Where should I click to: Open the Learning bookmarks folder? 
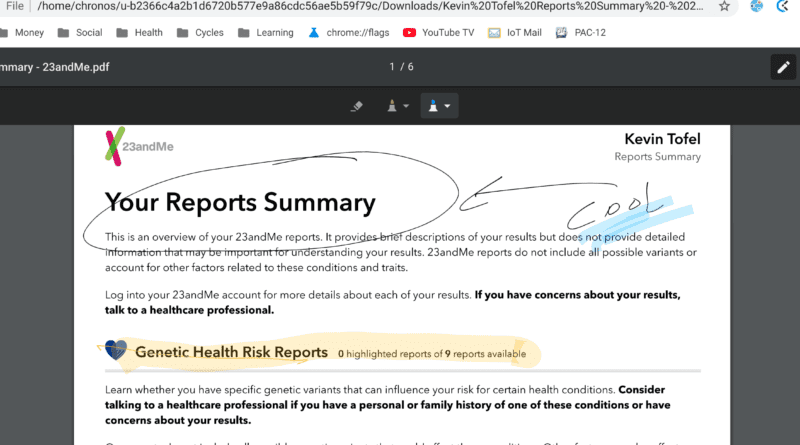coord(266,33)
